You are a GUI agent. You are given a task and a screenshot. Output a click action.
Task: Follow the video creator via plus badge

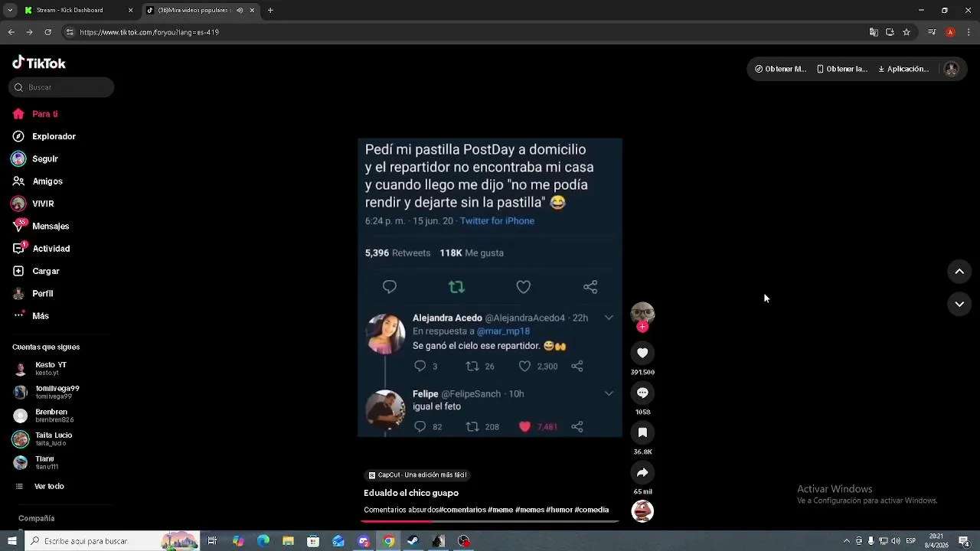pyautogui.click(x=642, y=327)
